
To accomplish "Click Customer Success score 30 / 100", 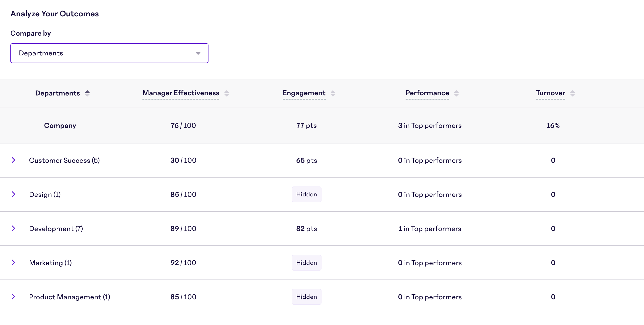I will 183,160.
